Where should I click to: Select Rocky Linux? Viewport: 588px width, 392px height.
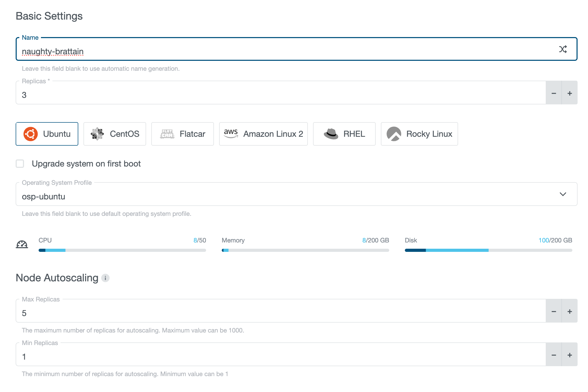click(419, 134)
